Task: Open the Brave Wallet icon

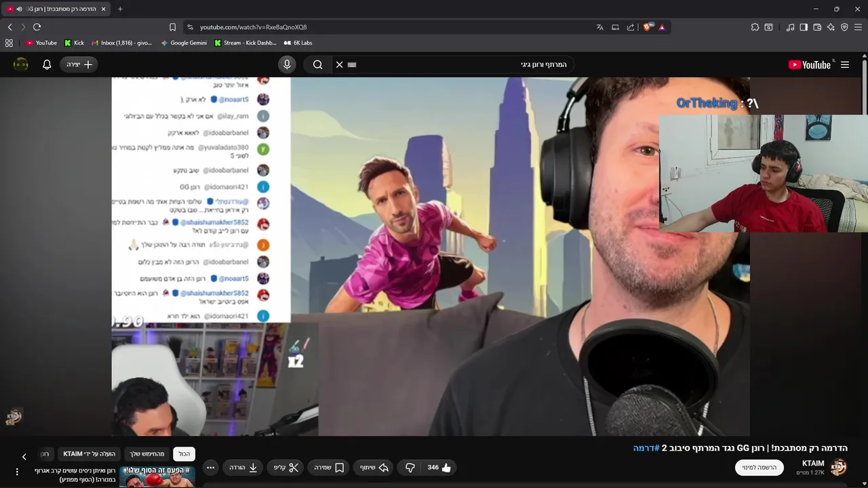Action: click(817, 27)
